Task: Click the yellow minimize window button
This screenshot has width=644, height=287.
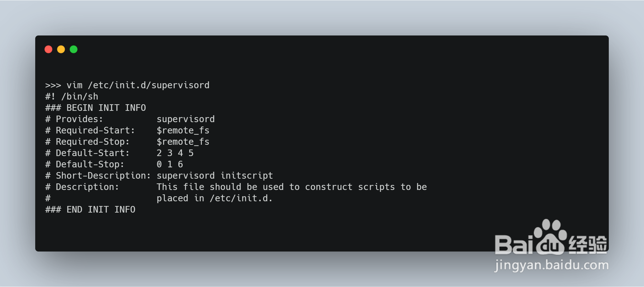Action: [61, 49]
